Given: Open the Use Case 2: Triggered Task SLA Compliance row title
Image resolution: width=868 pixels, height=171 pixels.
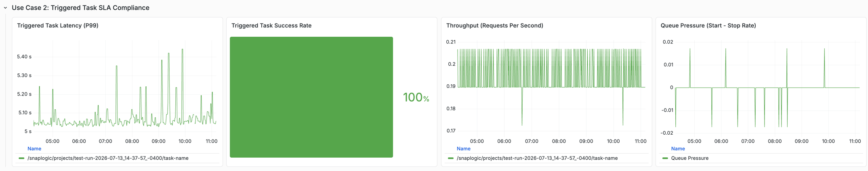Looking at the screenshot, I should (80, 8).
